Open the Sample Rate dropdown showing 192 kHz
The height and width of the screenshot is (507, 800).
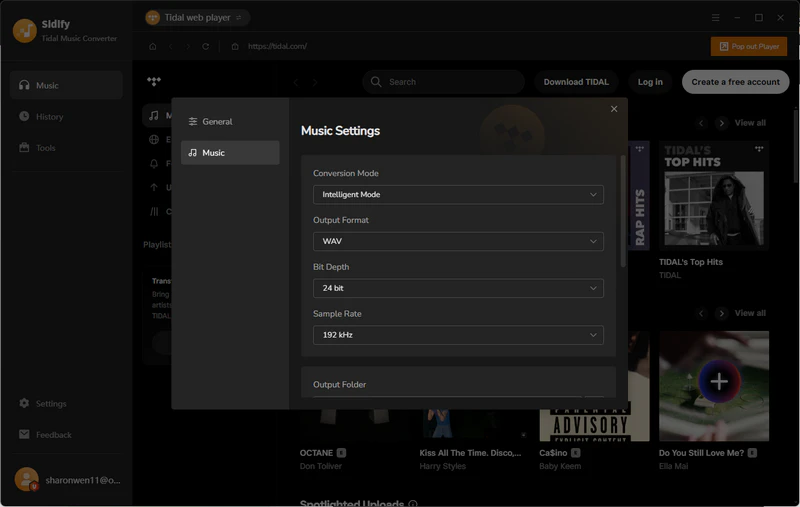458,335
